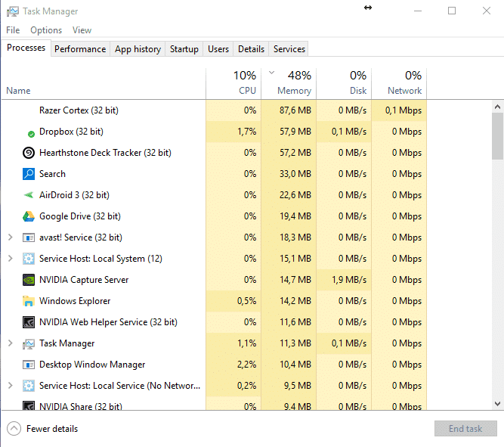The height and width of the screenshot is (447, 504).
Task: Select the NVIDIA Capture Server name
Action: 84,280
